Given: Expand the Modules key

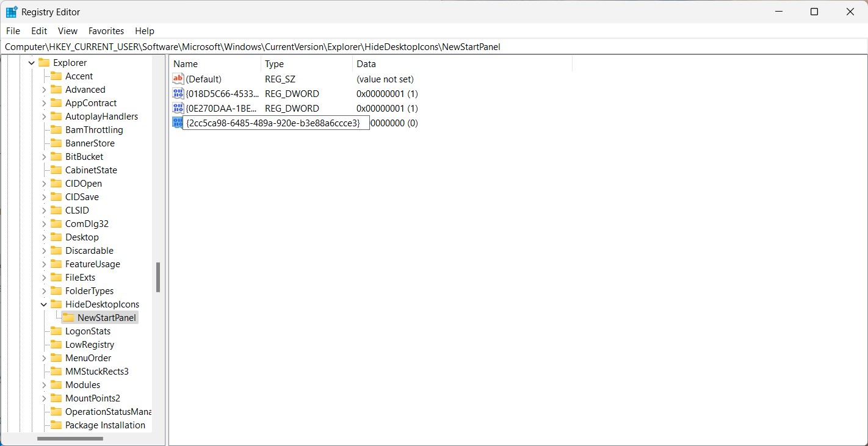Looking at the screenshot, I should 44,385.
